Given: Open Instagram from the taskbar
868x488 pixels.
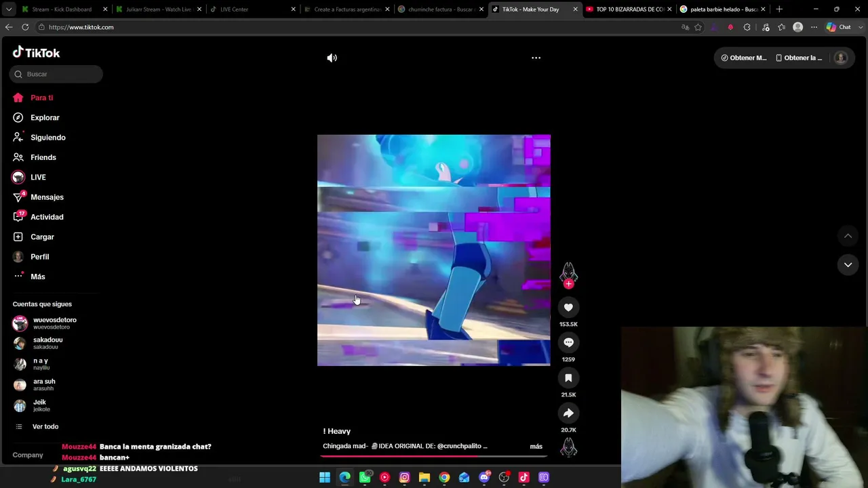Looking at the screenshot, I should [x=404, y=477].
